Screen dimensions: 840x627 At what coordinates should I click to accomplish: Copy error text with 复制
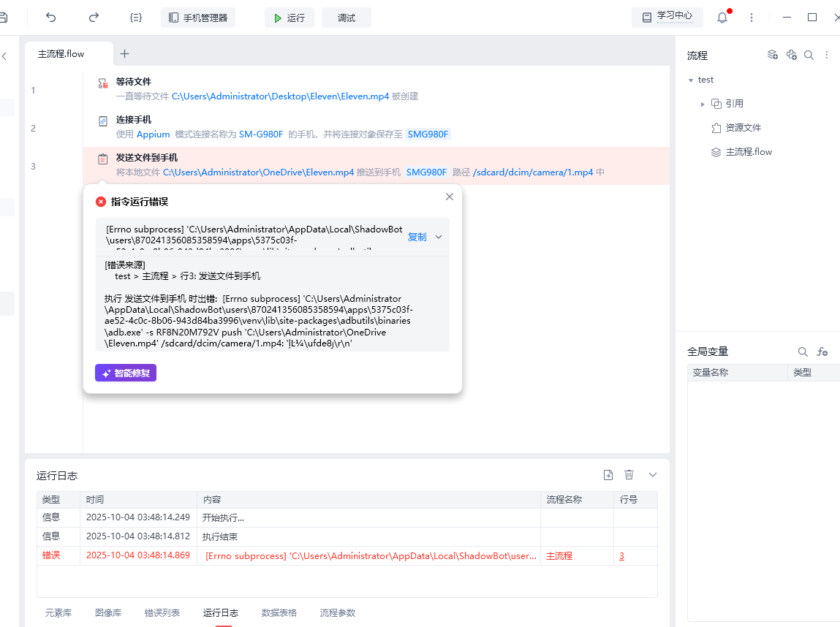(x=417, y=237)
